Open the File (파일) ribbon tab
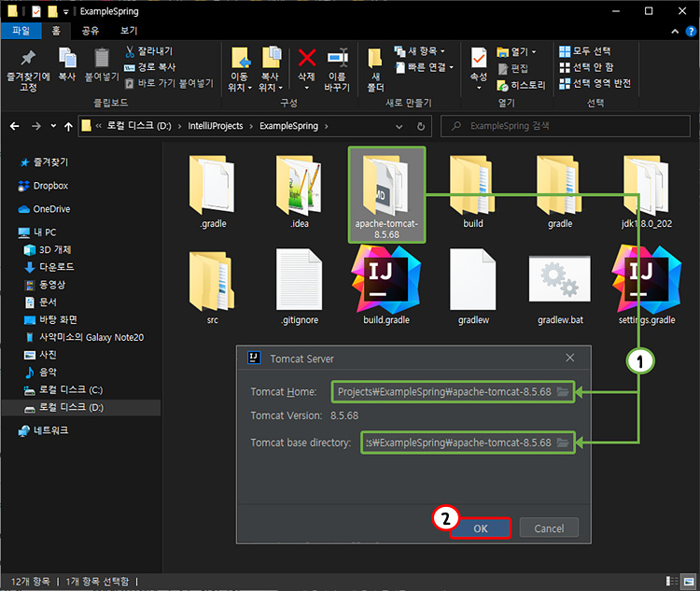Screen dimensions: 700x591 click(21, 31)
